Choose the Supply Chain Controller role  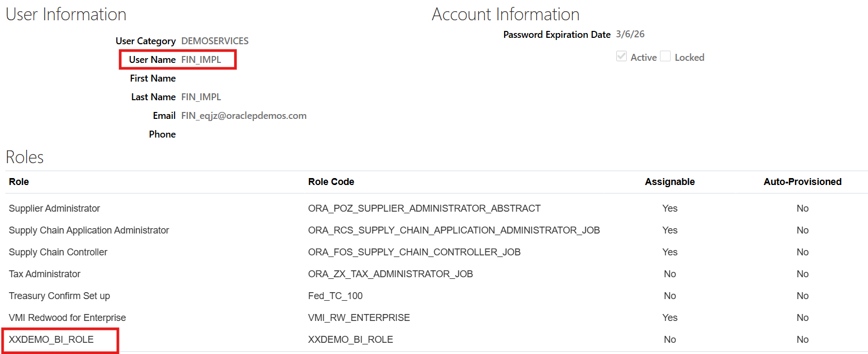[x=58, y=252]
